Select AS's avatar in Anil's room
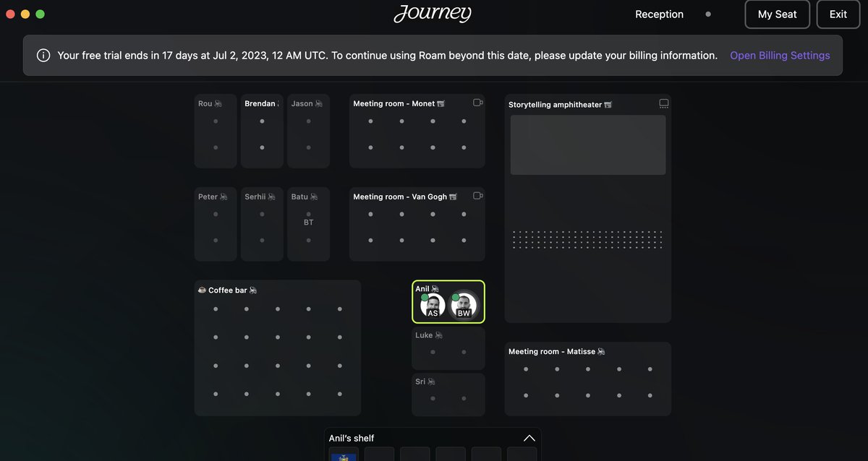This screenshot has height=461, width=868. (431, 306)
